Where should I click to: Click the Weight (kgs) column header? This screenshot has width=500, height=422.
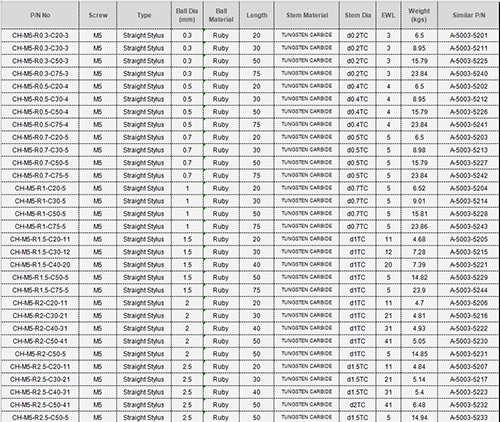tap(419, 15)
